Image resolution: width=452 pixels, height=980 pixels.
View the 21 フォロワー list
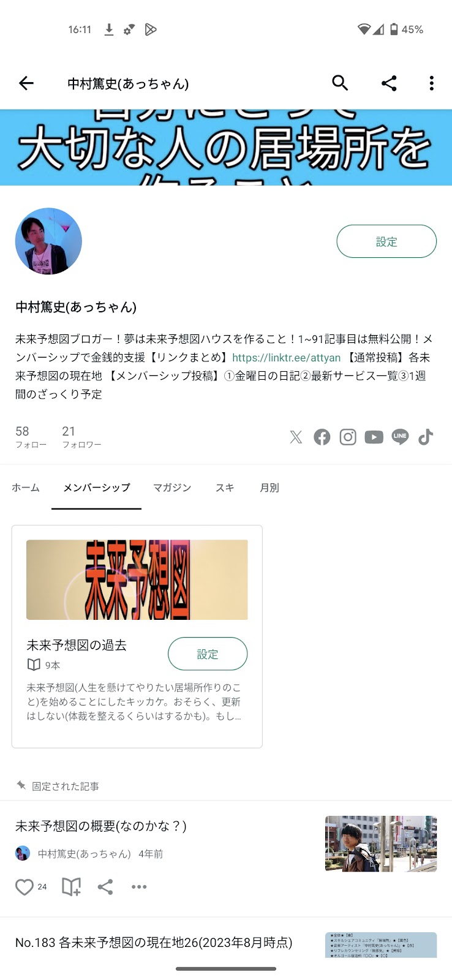click(81, 437)
